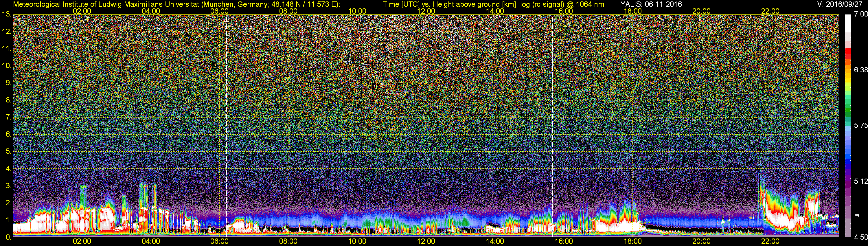Click the 4.50 value on the color scale

(x=860, y=237)
